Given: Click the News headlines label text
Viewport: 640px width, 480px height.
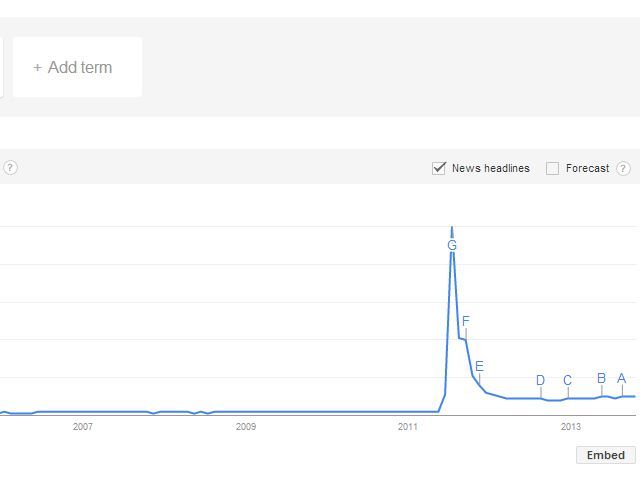Looking at the screenshot, I should (491, 168).
